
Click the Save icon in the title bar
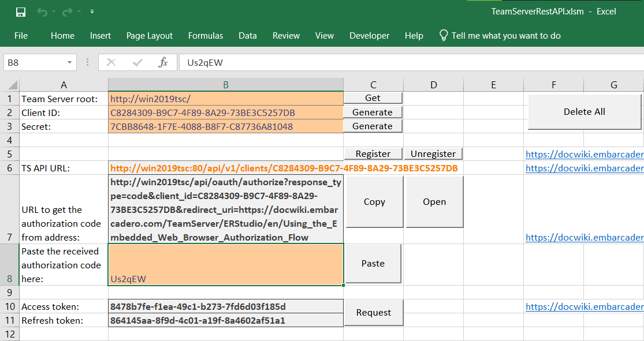coord(21,12)
